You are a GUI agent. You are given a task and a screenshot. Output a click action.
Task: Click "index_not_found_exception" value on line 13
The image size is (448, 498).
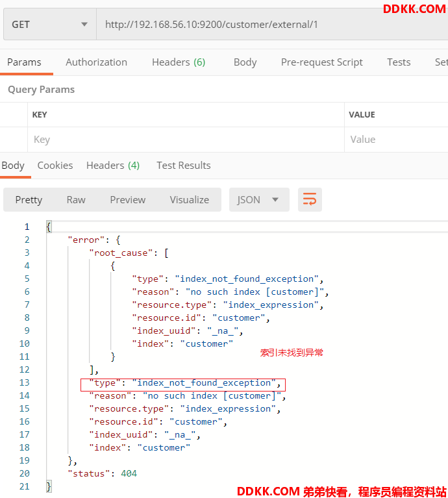tap(204, 383)
